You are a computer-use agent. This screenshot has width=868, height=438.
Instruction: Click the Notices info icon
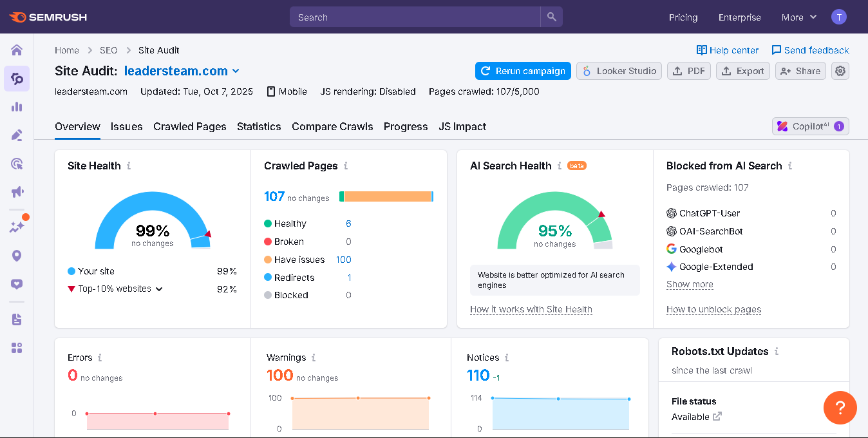[x=507, y=357]
